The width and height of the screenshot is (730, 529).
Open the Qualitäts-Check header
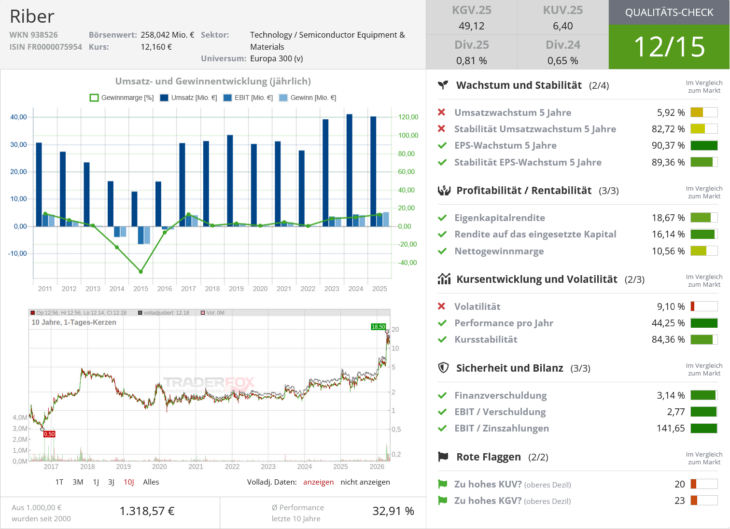click(669, 13)
